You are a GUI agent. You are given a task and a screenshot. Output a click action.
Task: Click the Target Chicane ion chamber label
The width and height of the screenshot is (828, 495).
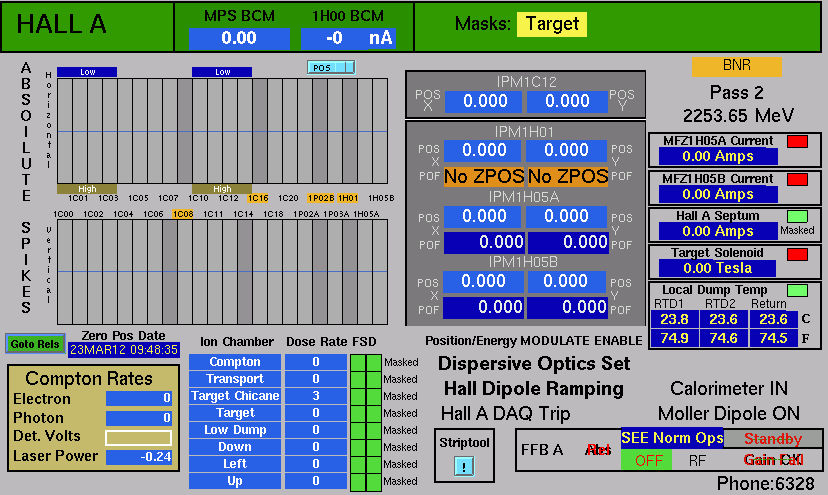coord(235,396)
